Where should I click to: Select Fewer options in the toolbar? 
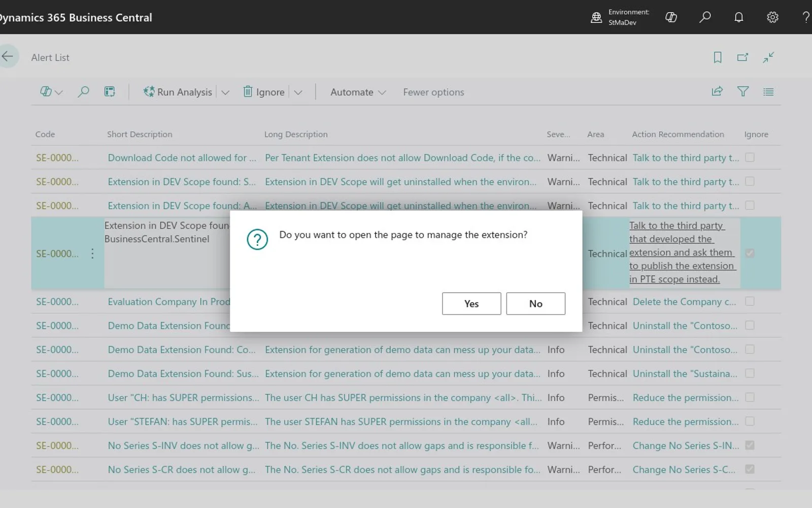click(x=433, y=92)
